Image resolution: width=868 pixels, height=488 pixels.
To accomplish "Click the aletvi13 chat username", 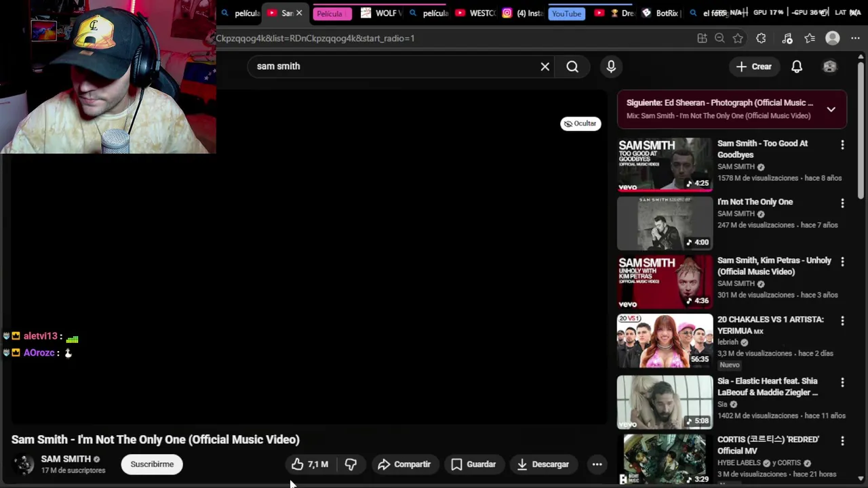I will click(x=40, y=336).
